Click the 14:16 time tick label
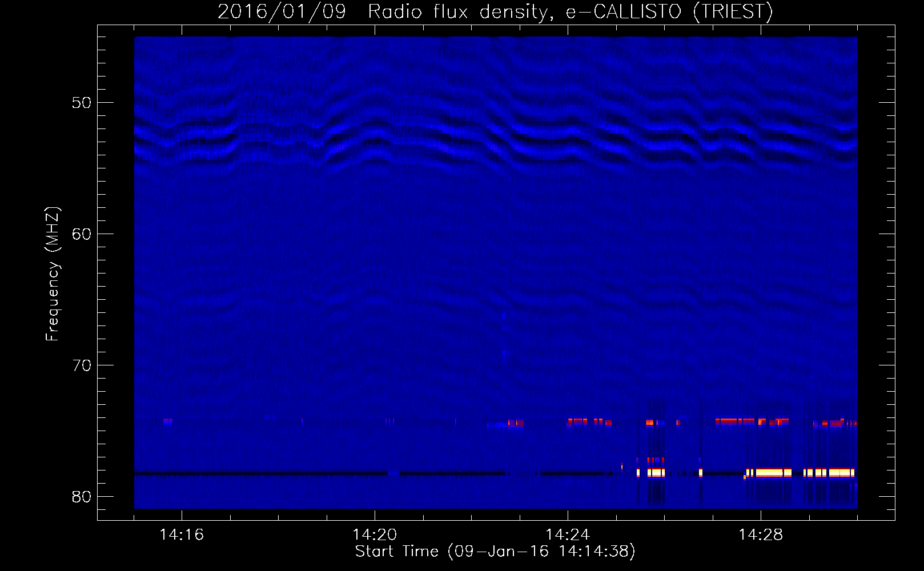Viewport: 924px width, 571px height. coord(182,534)
